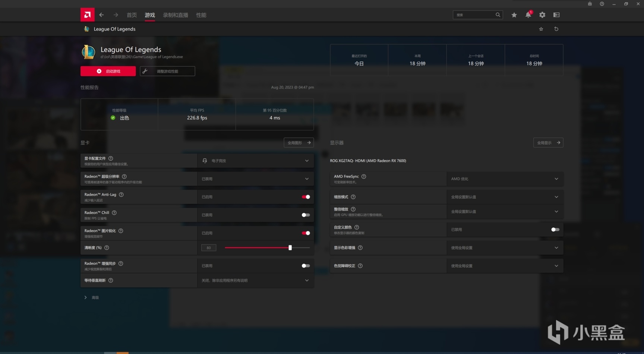
Task: Click the 最近打开的 value 今日
Action: (x=359, y=64)
